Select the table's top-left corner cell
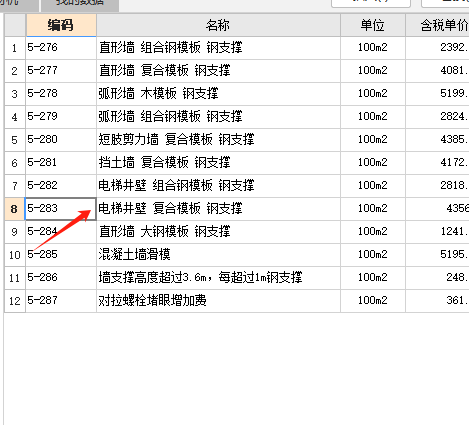The image size is (469, 425). pyautogui.click(x=15, y=25)
